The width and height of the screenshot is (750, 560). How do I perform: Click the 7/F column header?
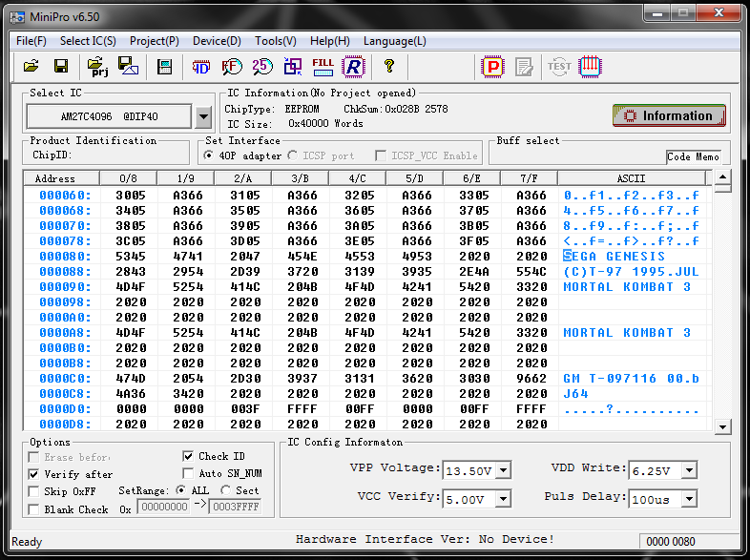click(529, 178)
